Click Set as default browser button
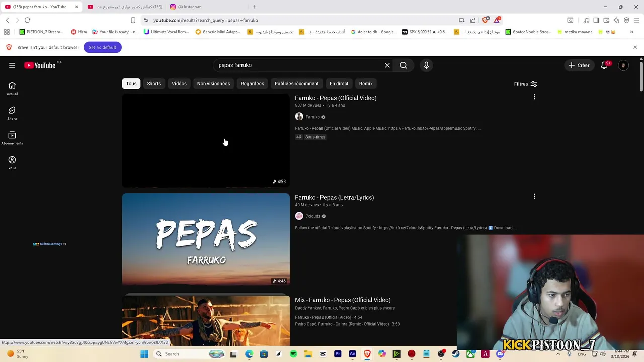Viewport: 644px width, 362px height. [102, 47]
